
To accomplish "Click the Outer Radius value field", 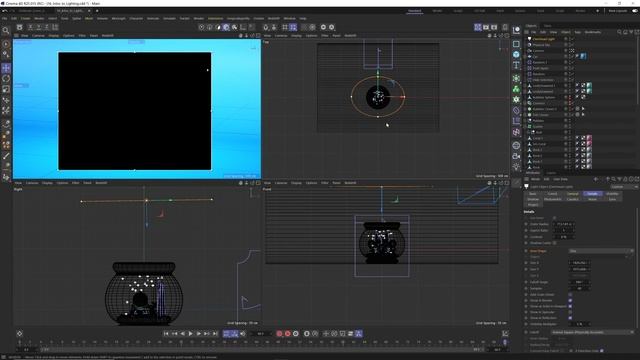I will pos(564,224).
